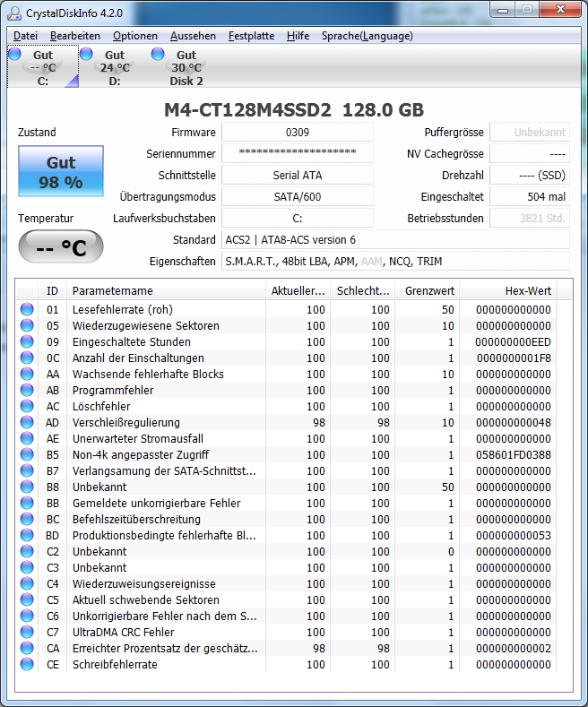588x707 pixels.
Task: Open the Sprache(Language) menu
Action: [367, 36]
